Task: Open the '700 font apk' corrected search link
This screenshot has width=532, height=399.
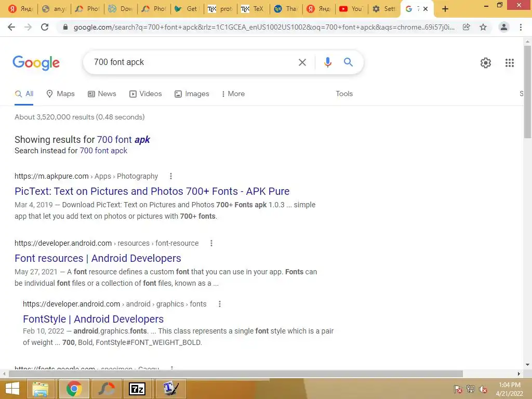Action: pyautogui.click(x=124, y=139)
